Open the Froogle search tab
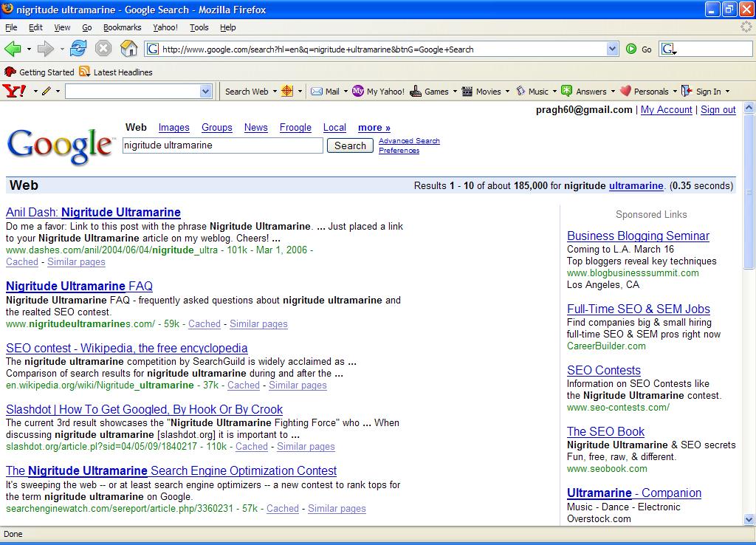Screen dimensions: 756x545 click(295, 127)
